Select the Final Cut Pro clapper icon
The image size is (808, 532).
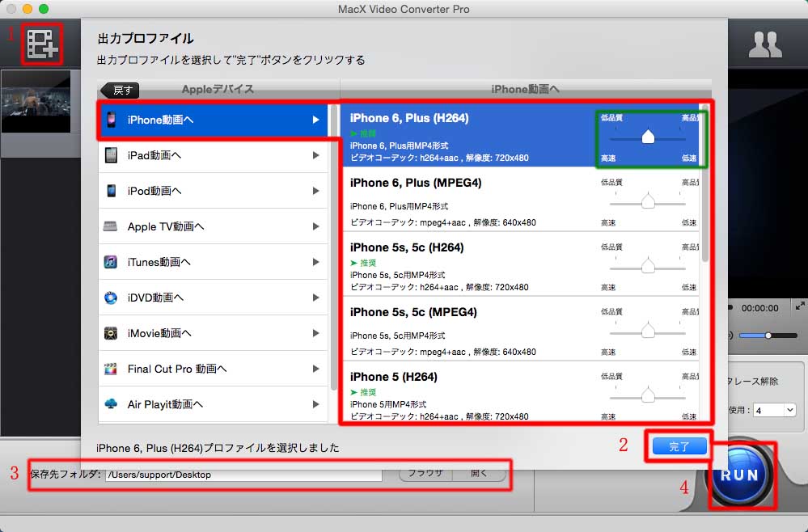click(x=110, y=369)
